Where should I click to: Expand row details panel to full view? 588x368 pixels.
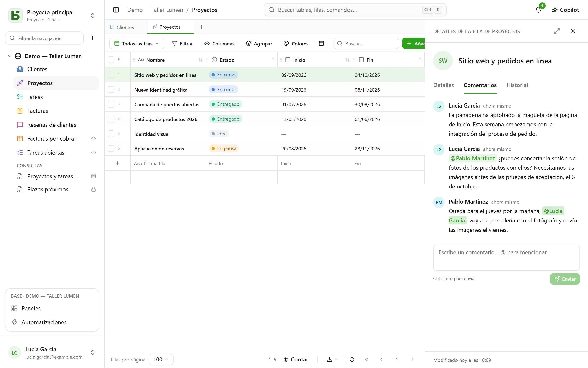point(557,31)
